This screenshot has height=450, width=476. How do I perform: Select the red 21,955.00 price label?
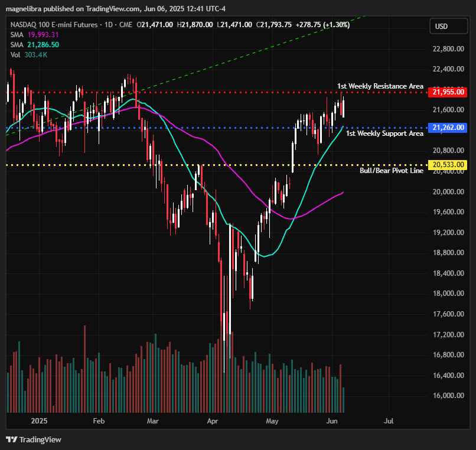(448, 92)
